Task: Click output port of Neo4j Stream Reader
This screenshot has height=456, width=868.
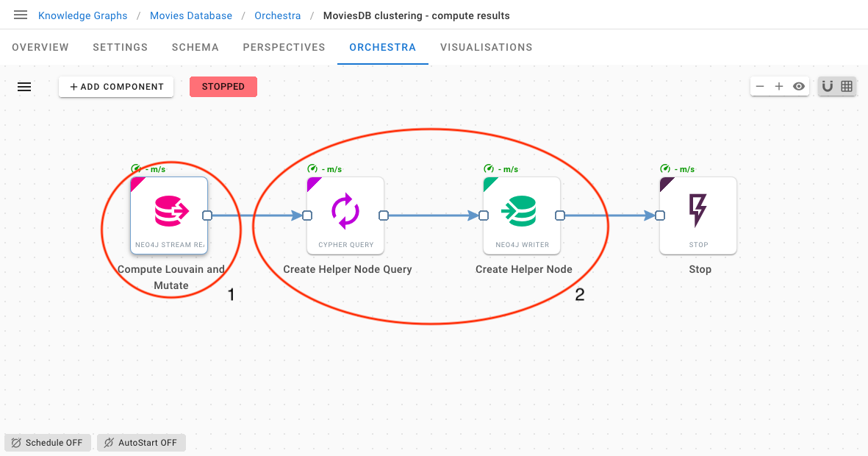Action: pyautogui.click(x=207, y=215)
